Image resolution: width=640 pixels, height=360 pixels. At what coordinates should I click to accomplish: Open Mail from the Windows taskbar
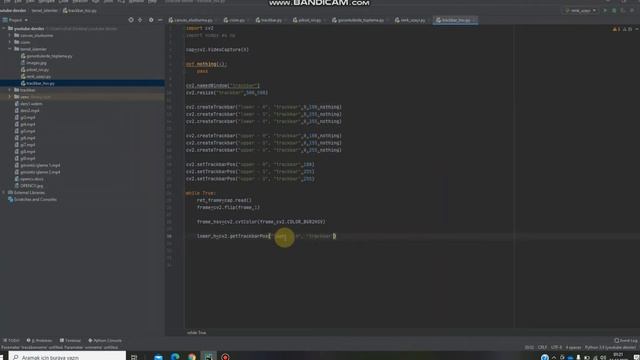pos(158,357)
